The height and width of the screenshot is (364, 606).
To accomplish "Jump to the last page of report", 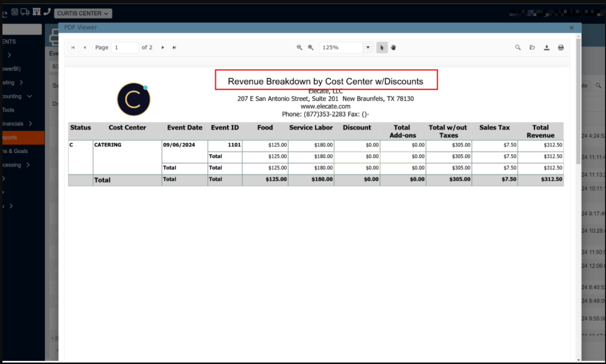I will tap(174, 47).
